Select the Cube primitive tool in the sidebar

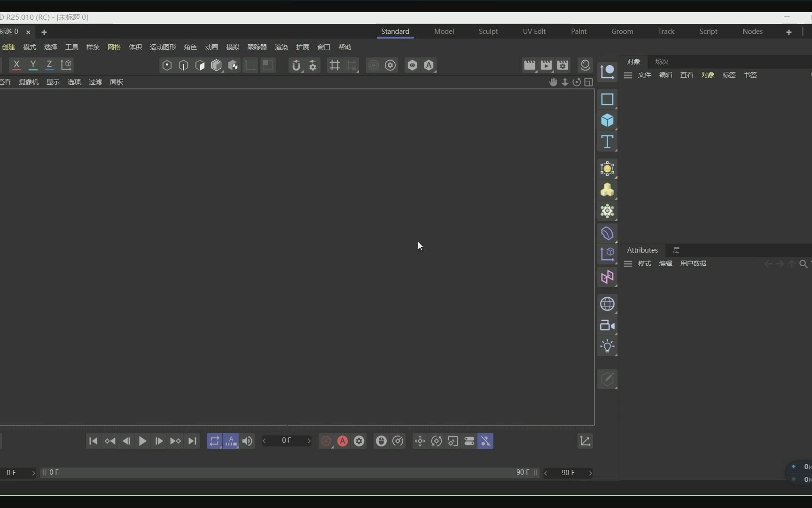[608, 121]
